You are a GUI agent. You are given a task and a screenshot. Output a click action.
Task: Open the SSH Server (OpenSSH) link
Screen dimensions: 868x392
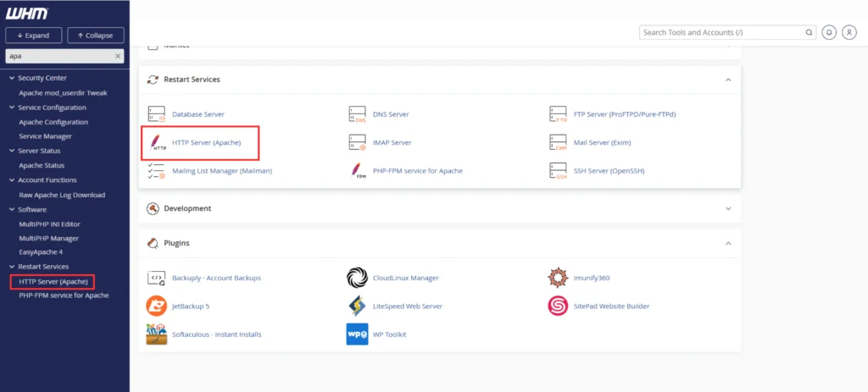click(609, 171)
